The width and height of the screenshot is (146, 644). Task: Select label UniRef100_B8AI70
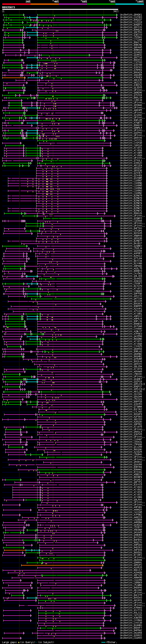point(131,42)
